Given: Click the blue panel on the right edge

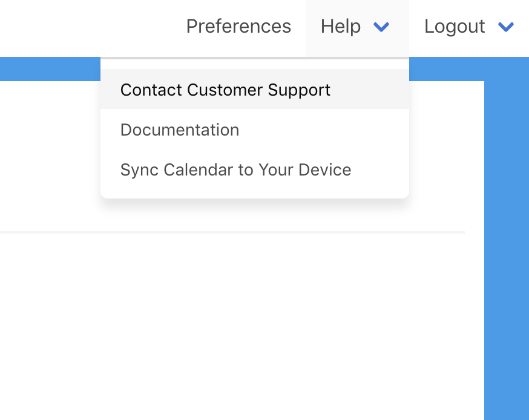Looking at the screenshot, I should click(x=506, y=242).
